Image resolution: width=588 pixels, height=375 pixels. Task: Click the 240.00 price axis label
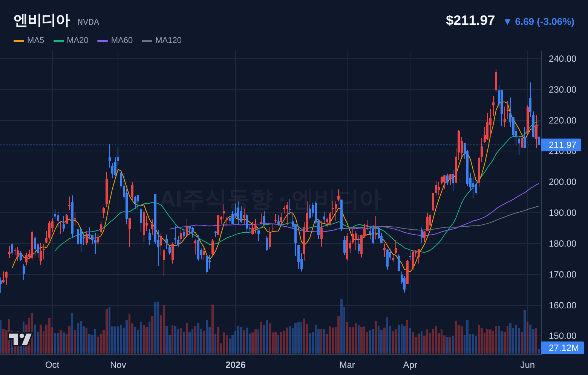[x=562, y=59]
